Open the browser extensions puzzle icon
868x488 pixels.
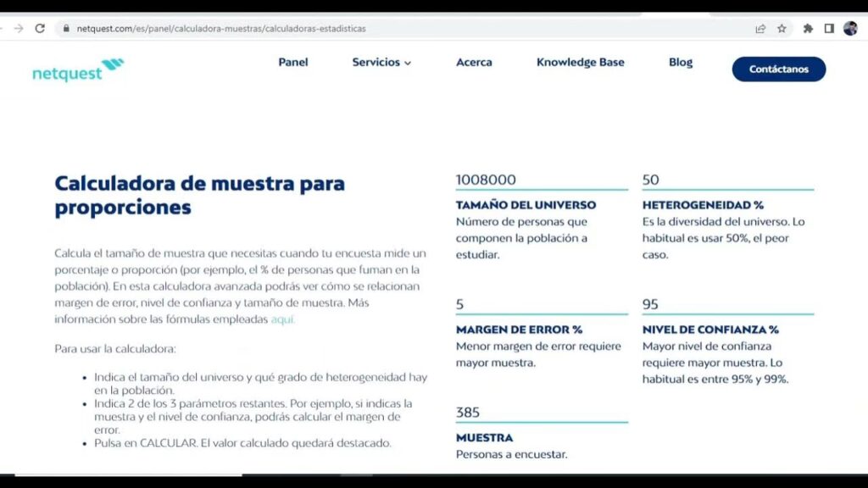click(x=808, y=28)
